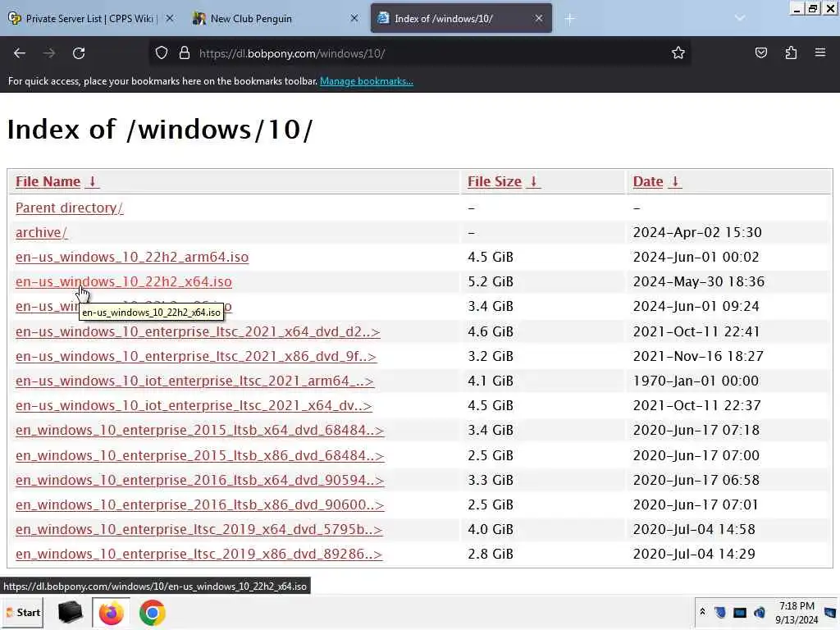Click the Index of /windows/10/ heading
This screenshot has width=840, height=630.
pos(160,130)
